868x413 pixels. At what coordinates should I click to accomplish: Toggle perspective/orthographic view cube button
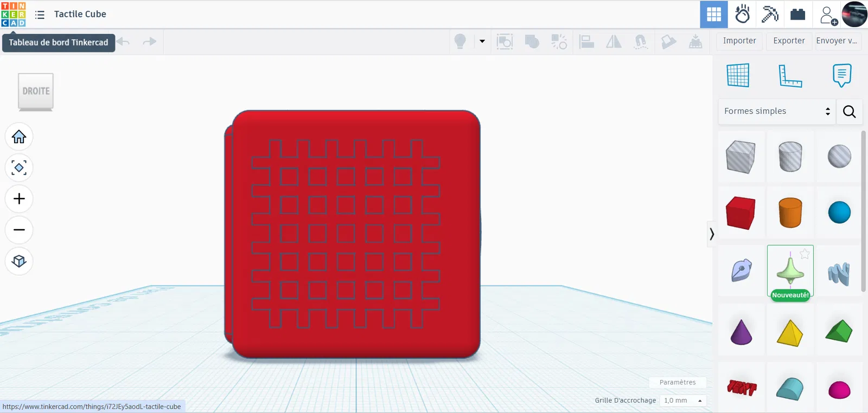pos(19,261)
